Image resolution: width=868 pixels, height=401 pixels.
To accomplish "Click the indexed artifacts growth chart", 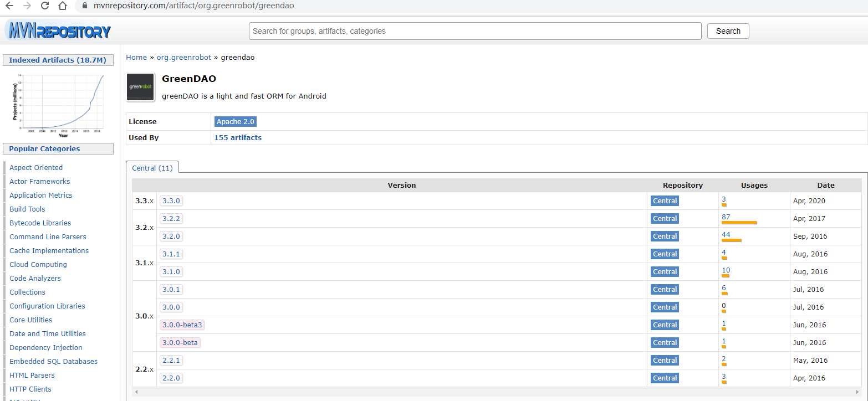I will point(58,105).
